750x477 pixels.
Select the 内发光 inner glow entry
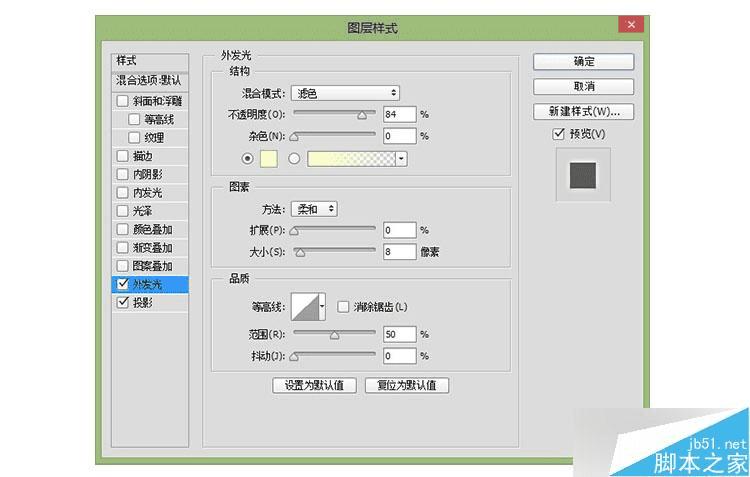click(150, 193)
